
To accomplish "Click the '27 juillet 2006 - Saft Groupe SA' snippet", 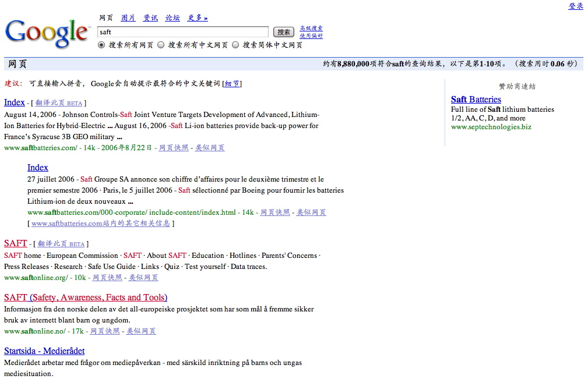I will pos(186,190).
